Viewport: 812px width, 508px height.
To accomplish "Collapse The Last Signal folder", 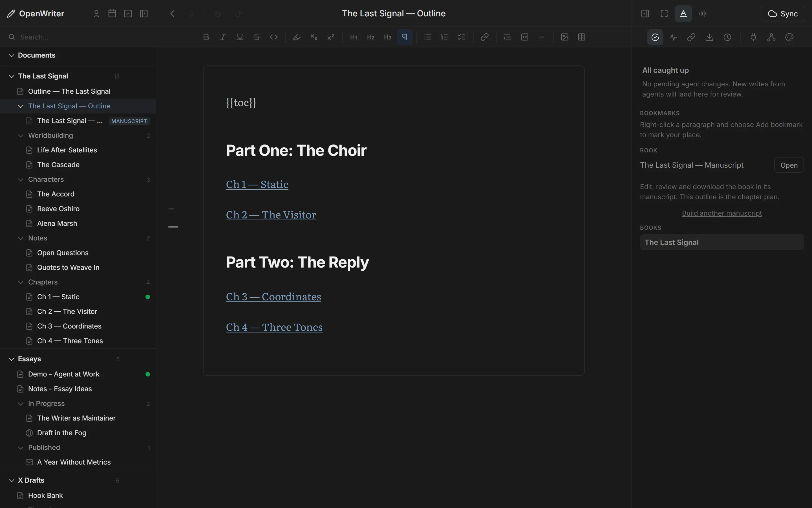I will pos(11,76).
